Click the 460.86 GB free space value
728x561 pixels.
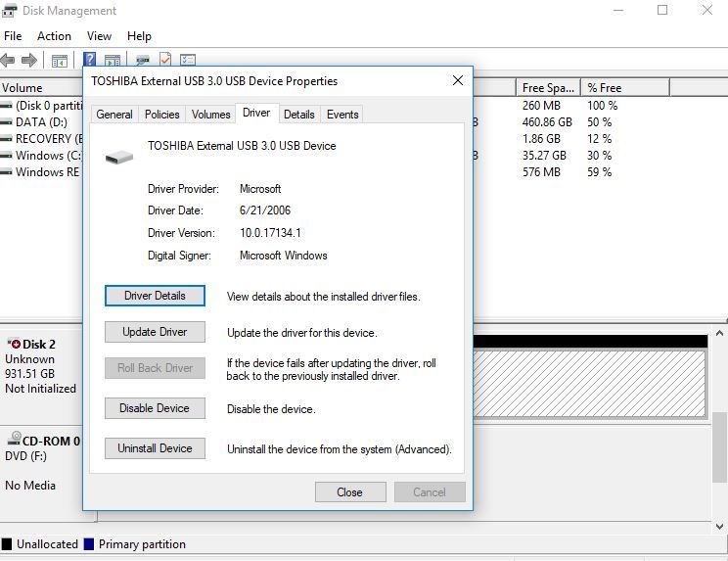547,122
